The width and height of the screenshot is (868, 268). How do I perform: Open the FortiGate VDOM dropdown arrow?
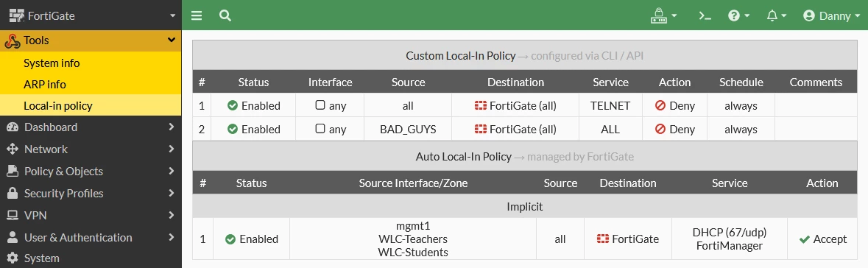(x=172, y=16)
